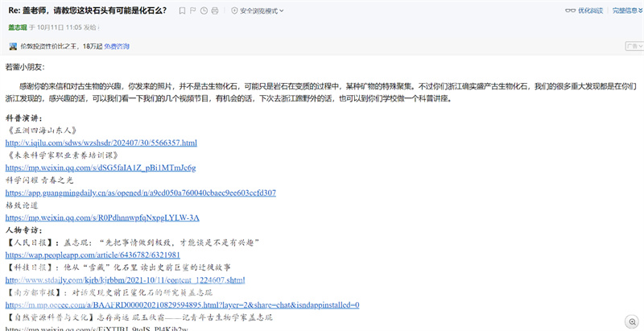Open the 安全浏览模式 dropdown
This screenshot has height=331, width=644.
[x=258, y=11]
